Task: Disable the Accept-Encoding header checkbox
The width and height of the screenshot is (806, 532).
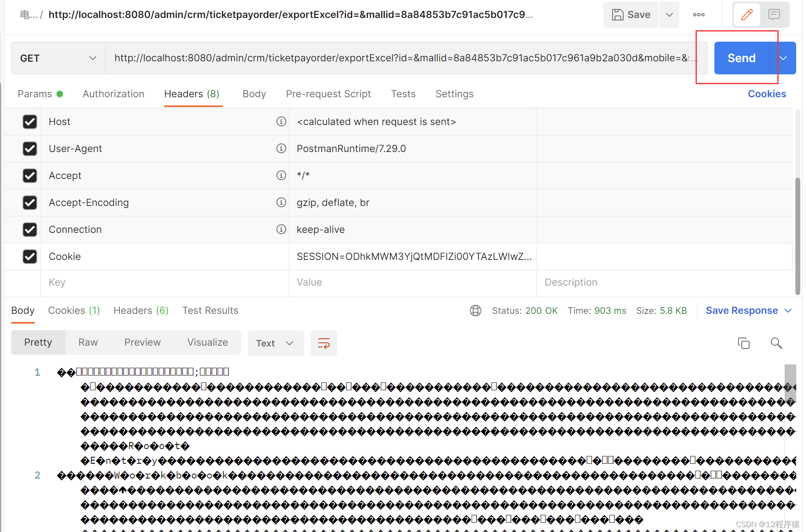Action: (30, 203)
